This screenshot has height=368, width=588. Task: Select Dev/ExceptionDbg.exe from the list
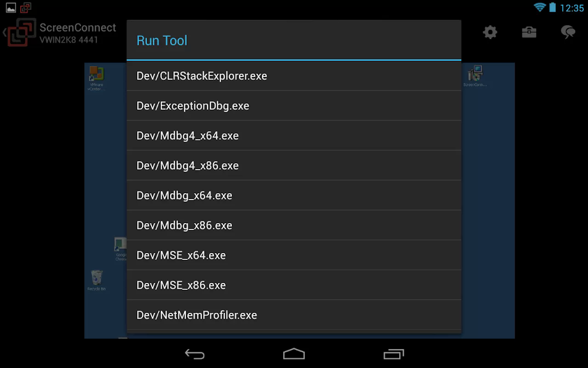(x=293, y=106)
